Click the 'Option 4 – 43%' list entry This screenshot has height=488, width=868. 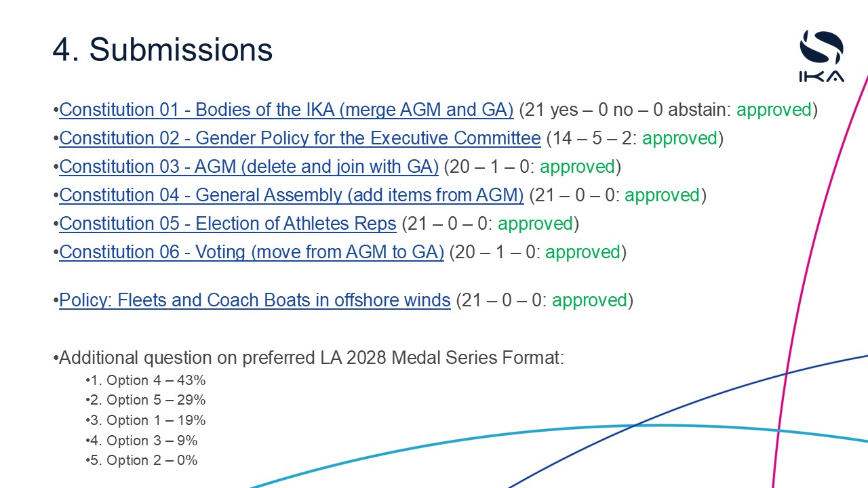point(148,380)
